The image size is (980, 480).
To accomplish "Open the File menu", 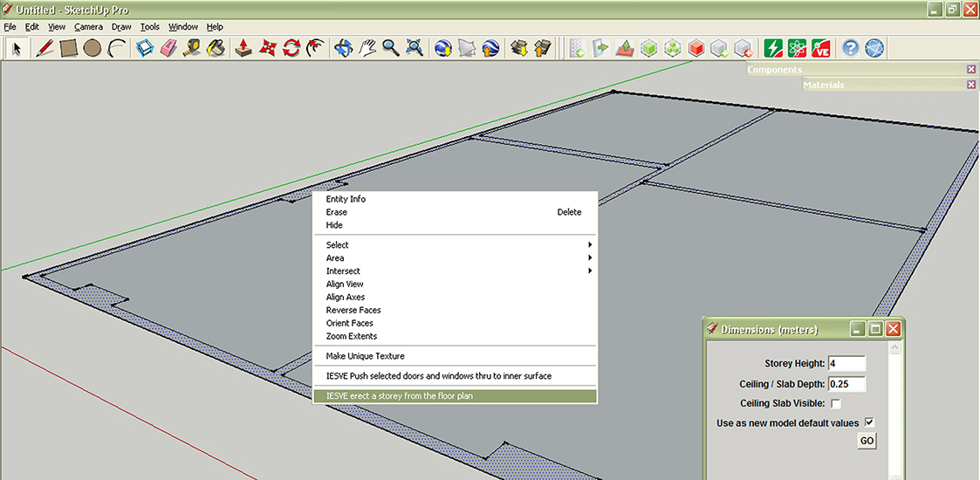I will (x=10, y=27).
